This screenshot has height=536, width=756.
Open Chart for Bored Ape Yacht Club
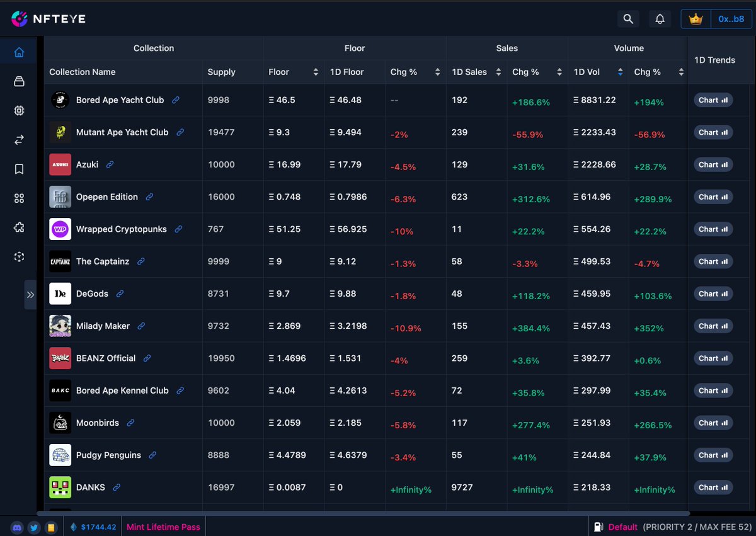pyautogui.click(x=713, y=100)
